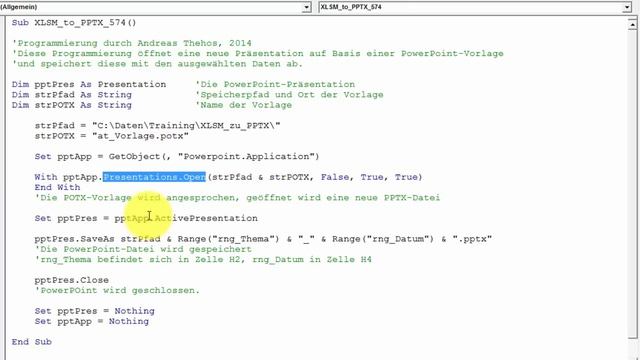
Task: Click the Dim pptPres As Presentation declaration
Action: (89, 84)
